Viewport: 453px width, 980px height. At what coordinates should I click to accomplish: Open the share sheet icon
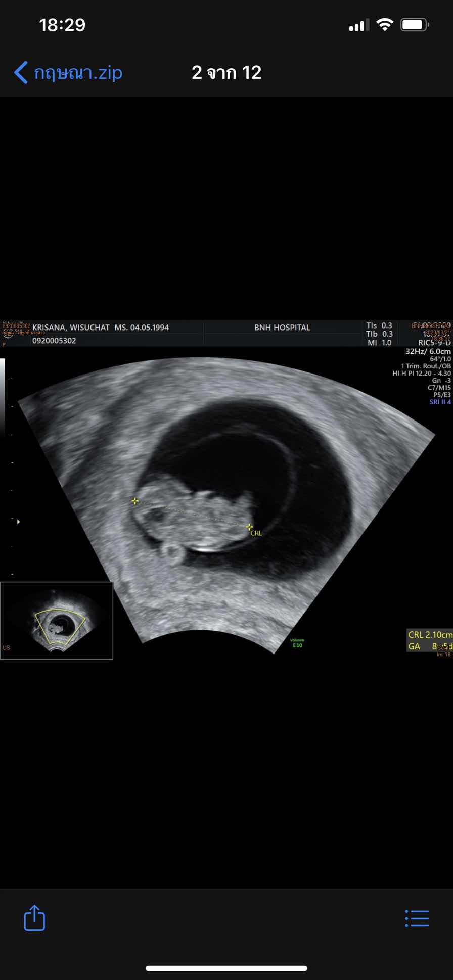tap(34, 918)
